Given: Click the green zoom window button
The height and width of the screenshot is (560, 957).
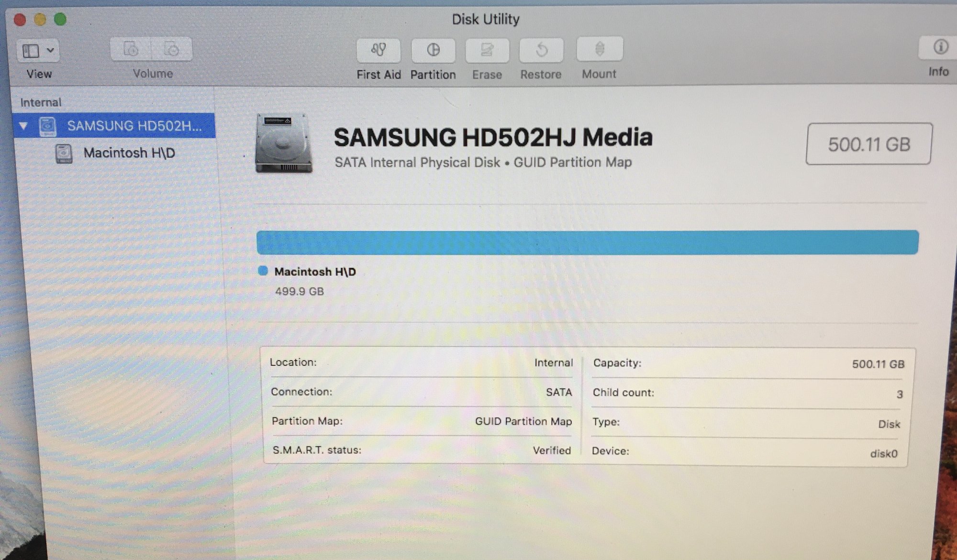Looking at the screenshot, I should click(60, 20).
